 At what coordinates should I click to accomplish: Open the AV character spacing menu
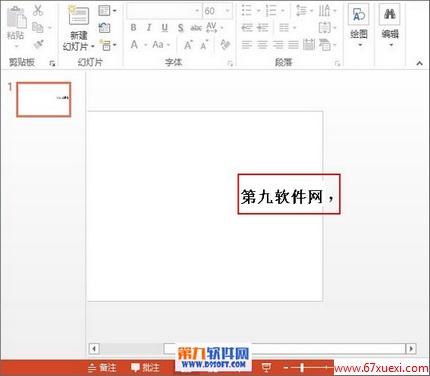[x=214, y=28]
